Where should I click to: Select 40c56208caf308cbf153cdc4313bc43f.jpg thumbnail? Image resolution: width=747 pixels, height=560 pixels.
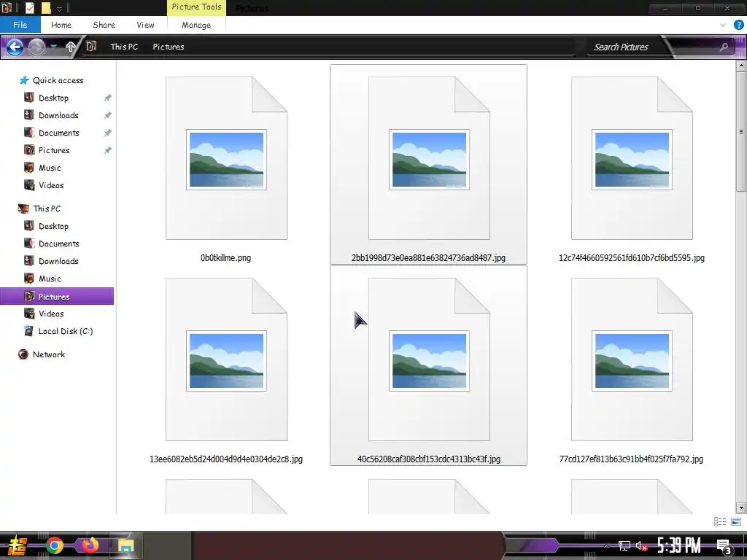coord(429,359)
